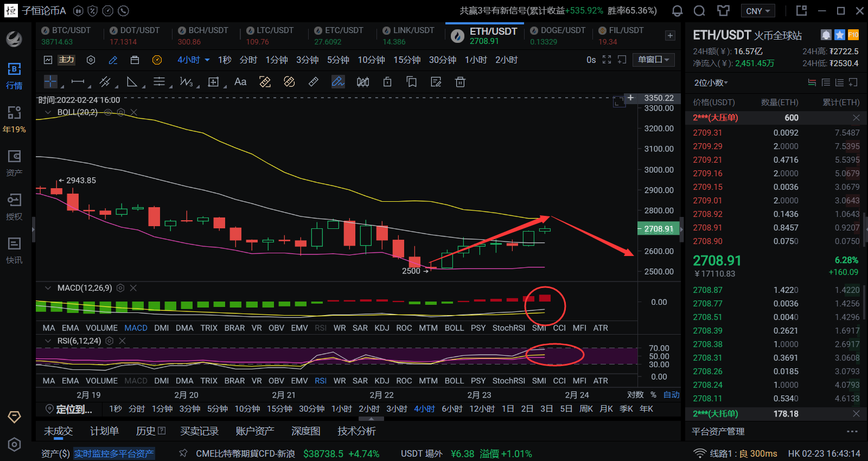Switch Y-axis to percent scale
The height and width of the screenshot is (461, 868).
[654, 395]
